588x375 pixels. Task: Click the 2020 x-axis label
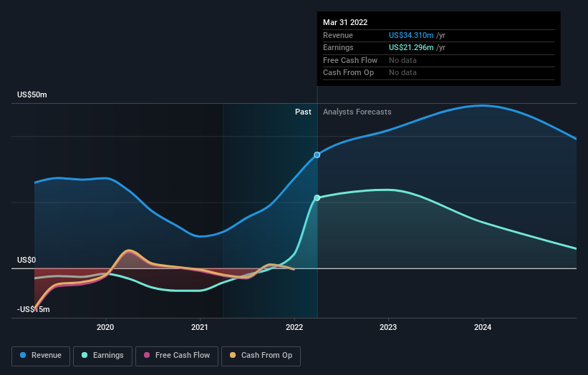tap(105, 327)
